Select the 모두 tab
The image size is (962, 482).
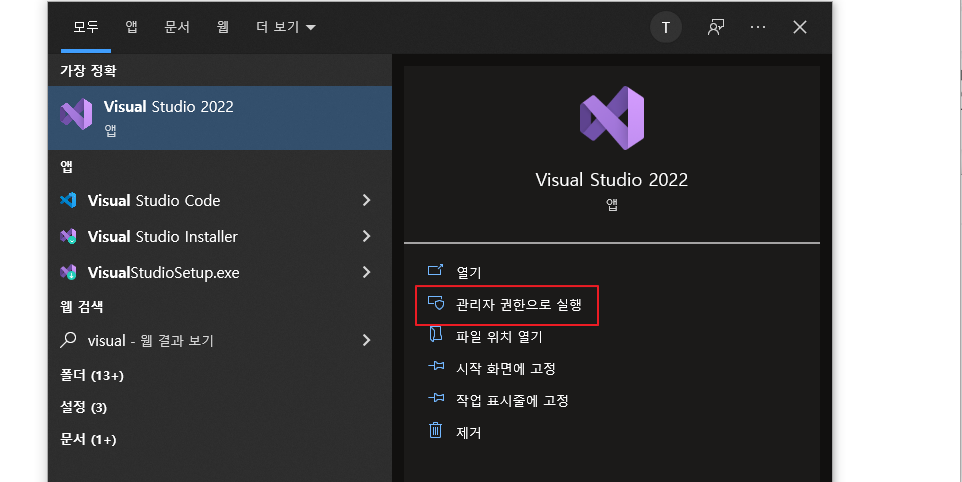[x=86, y=27]
